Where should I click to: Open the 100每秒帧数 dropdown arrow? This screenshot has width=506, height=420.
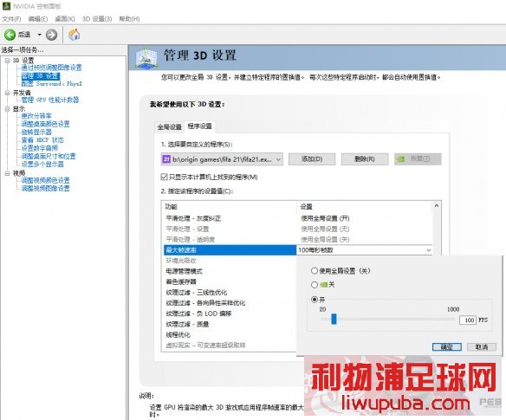tap(429, 250)
